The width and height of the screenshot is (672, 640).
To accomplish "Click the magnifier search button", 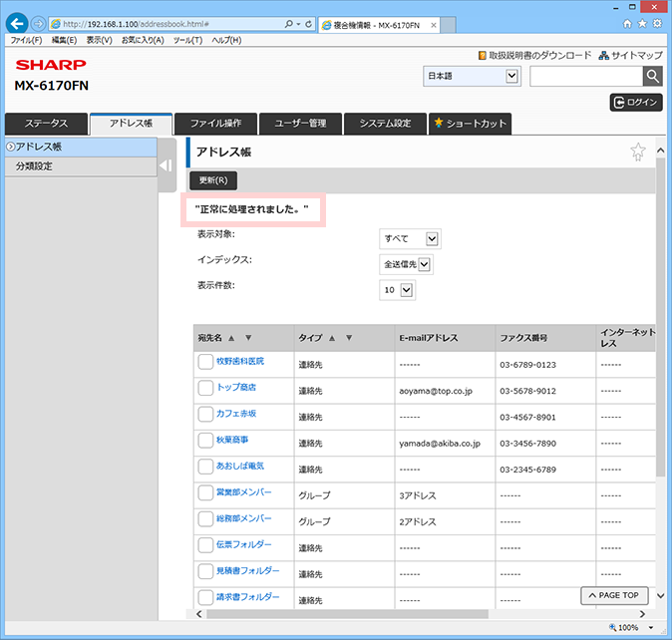I will point(652,77).
